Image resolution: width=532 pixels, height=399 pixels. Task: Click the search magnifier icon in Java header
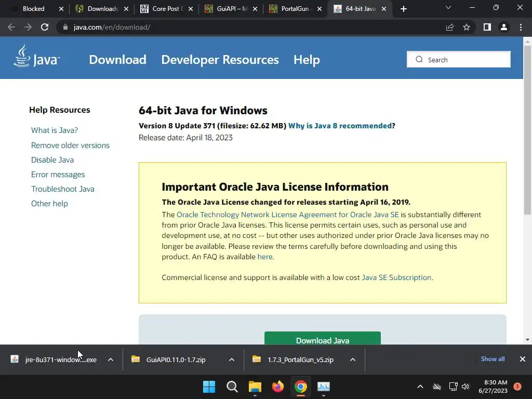(419, 59)
